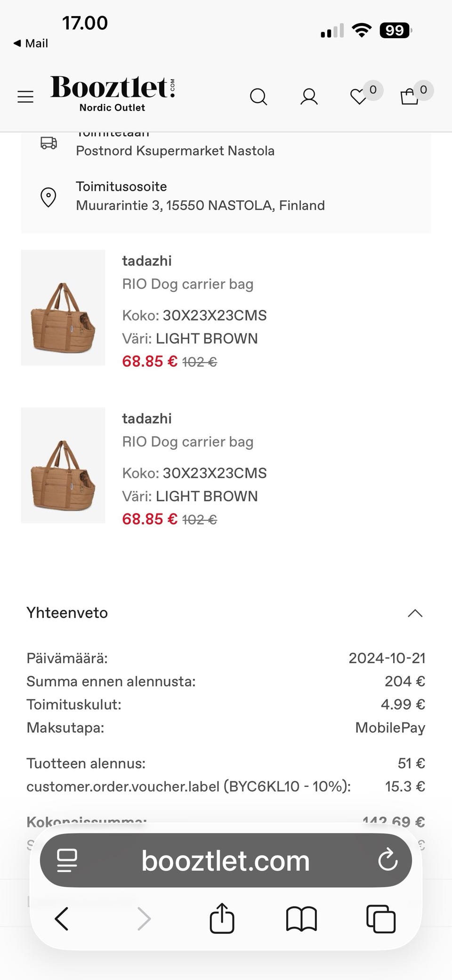The height and width of the screenshot is (980, 452).
Task: Tap the Safari share button
Action: point(222,918)
